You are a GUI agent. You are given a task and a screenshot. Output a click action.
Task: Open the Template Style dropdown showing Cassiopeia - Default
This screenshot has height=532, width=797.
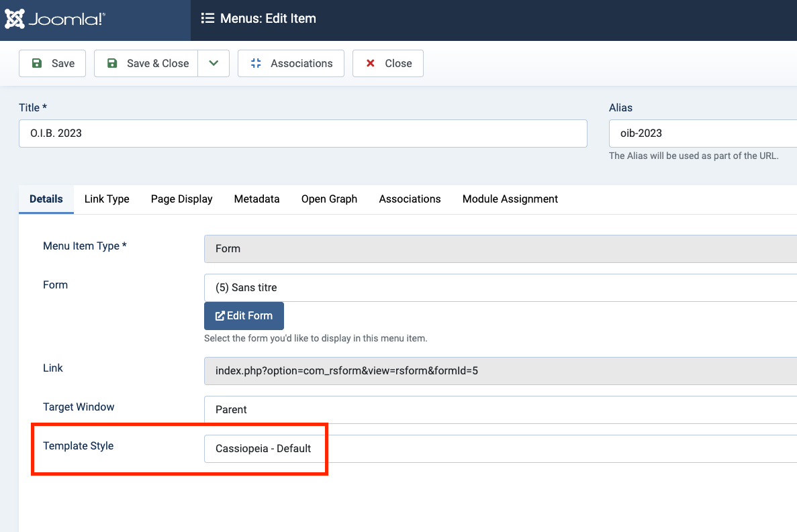click(470, 448)
